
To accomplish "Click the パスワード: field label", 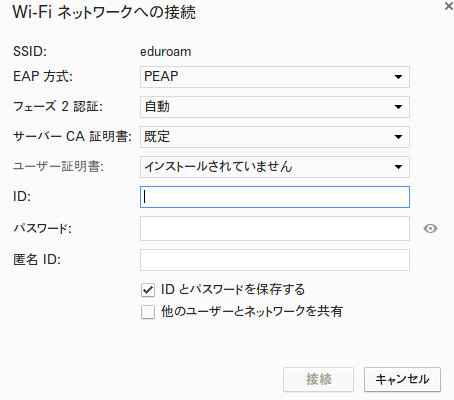I will coord(42,229).
